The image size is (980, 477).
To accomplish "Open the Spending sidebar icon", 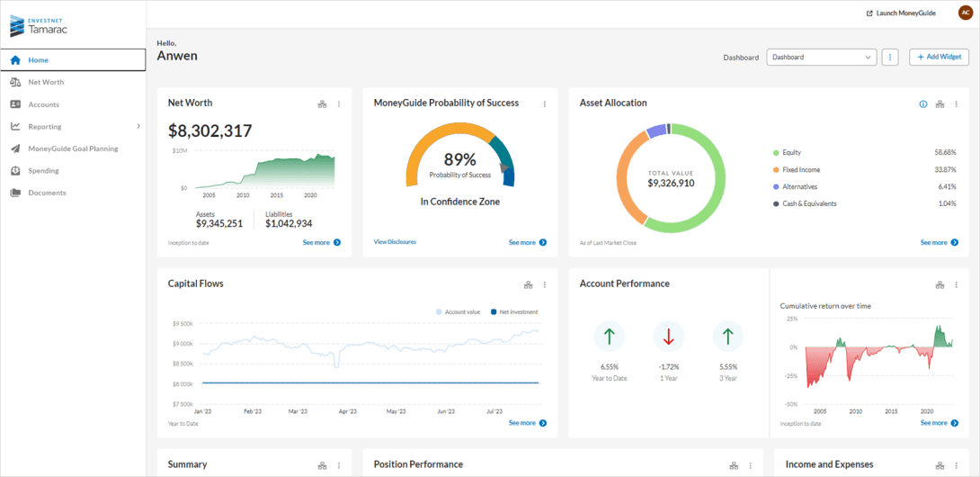I will pyautogui.click(x=15, y=171).
